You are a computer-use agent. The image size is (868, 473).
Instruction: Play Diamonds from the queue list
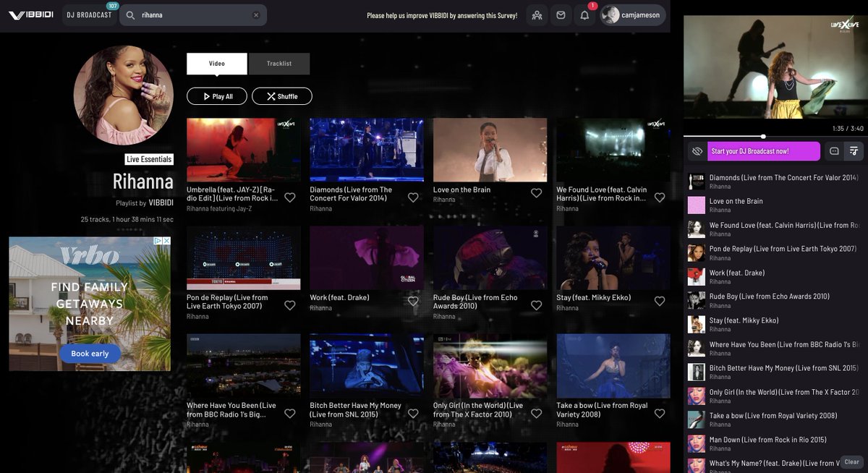coord(775,182)
